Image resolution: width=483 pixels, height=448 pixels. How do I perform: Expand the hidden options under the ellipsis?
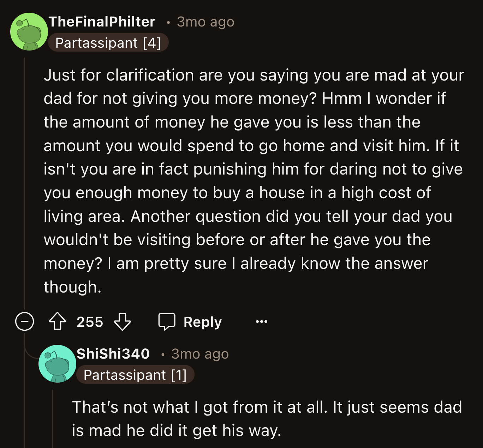pyautogui.click(x=260, y=322)
